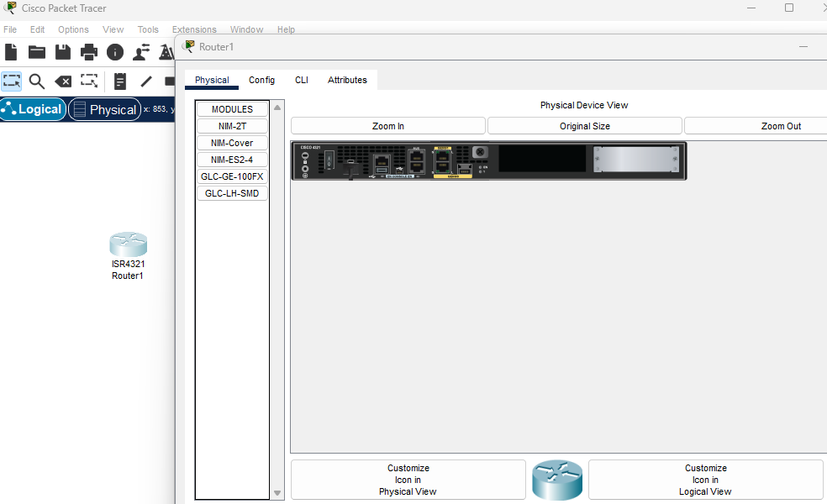Open the File menu
Screen dimensions: 827x504
point(10,29)
